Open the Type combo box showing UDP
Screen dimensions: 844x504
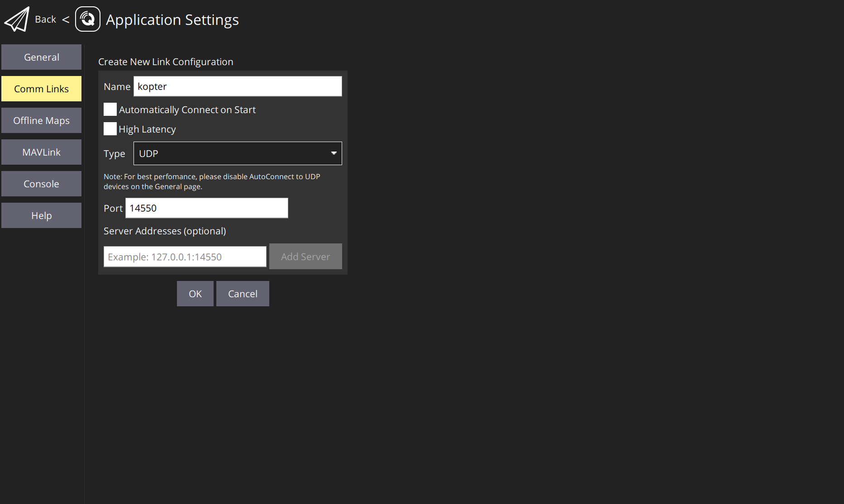click(231, 153)
